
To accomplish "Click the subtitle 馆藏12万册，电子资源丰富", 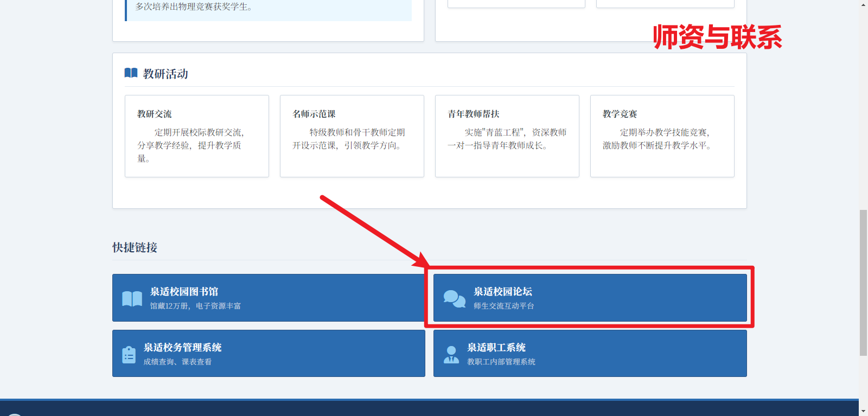I will coord(195,306).
